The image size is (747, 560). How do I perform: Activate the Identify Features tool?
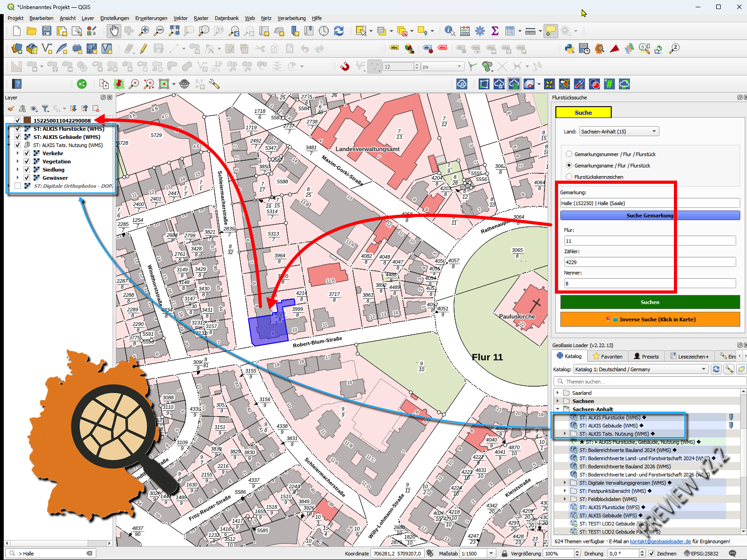tap(450, 31)
